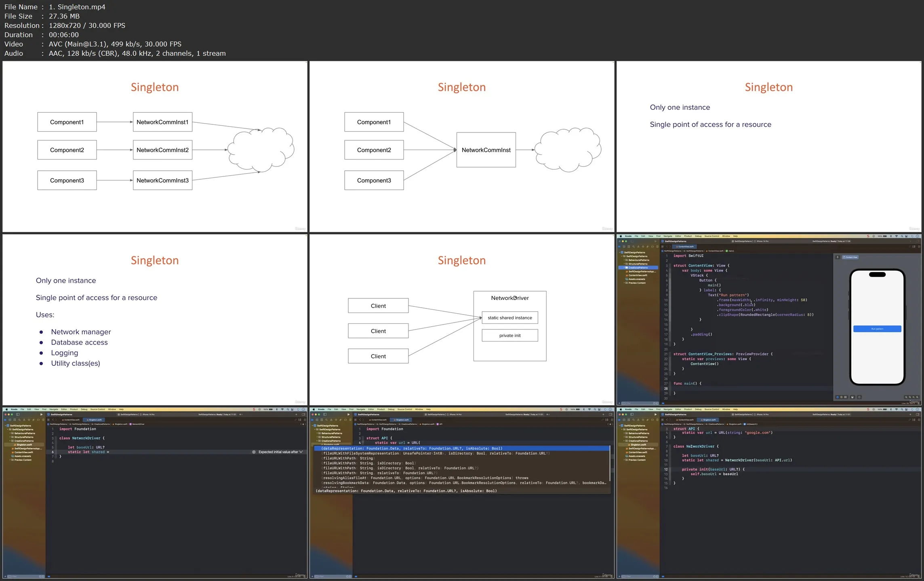Viewport: 924px width, 581px height.
Task: Open scheme selector iPhone 14 Pro in preview frame
Action: click(762, 241)
